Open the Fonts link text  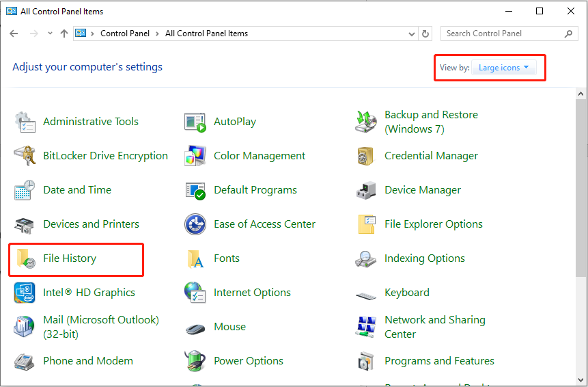[x=227, y=258]
